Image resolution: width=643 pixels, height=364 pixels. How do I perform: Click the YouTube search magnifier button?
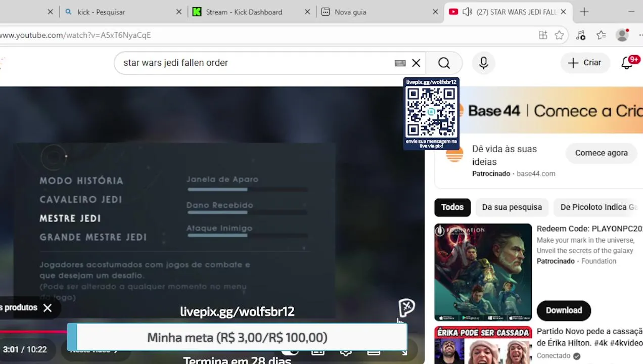click(x=444, y=63)
